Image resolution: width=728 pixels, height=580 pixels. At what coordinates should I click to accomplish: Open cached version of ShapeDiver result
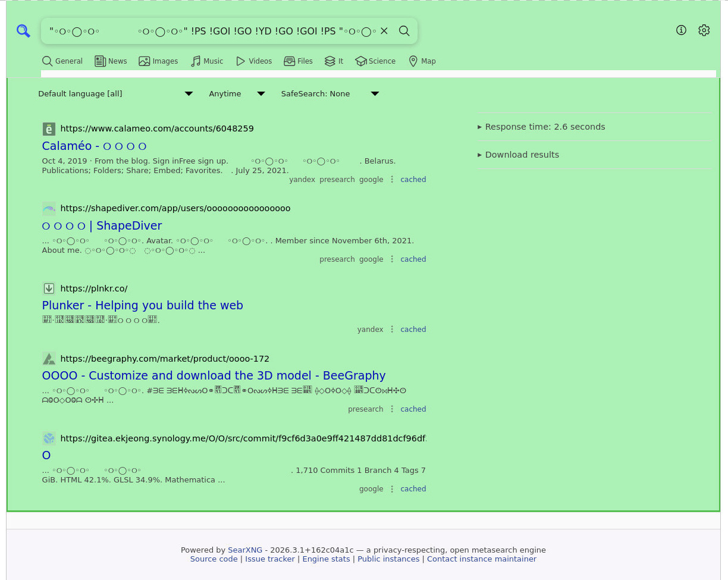point(413,259)
